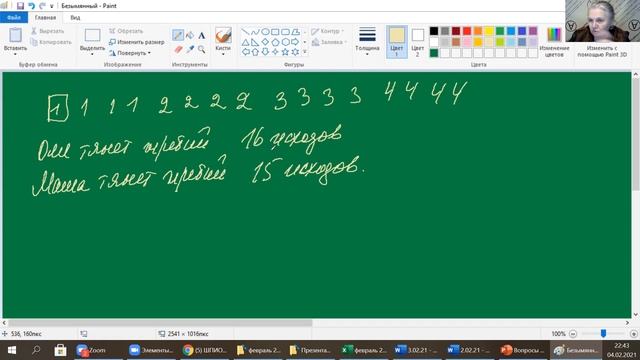Click Undo in quick access toolbar

[x=31, y=6]
